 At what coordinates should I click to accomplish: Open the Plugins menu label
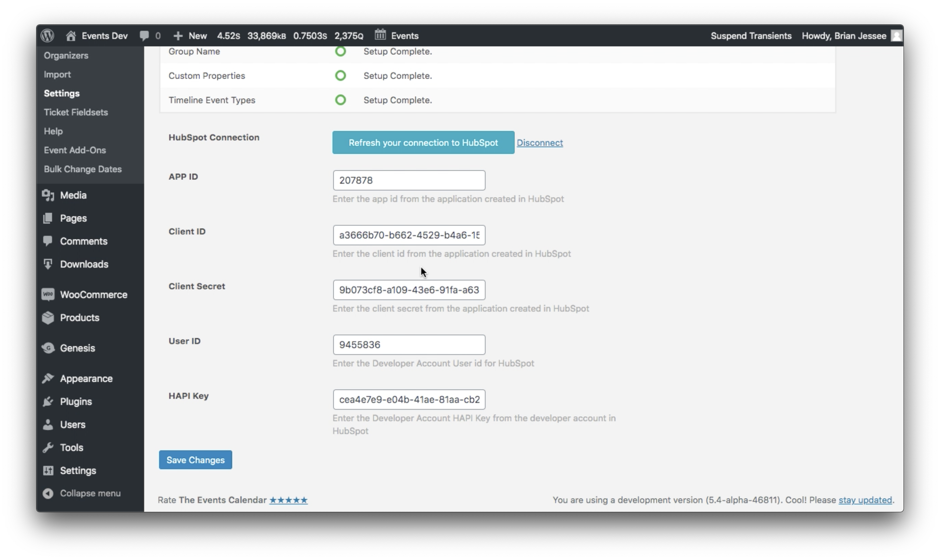tap(76, 402)
